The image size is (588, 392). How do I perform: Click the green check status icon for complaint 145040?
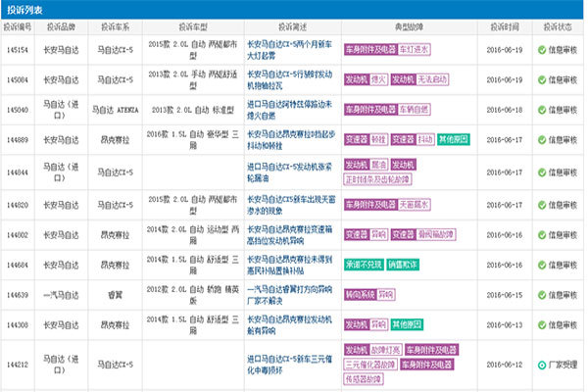point(542,110)
